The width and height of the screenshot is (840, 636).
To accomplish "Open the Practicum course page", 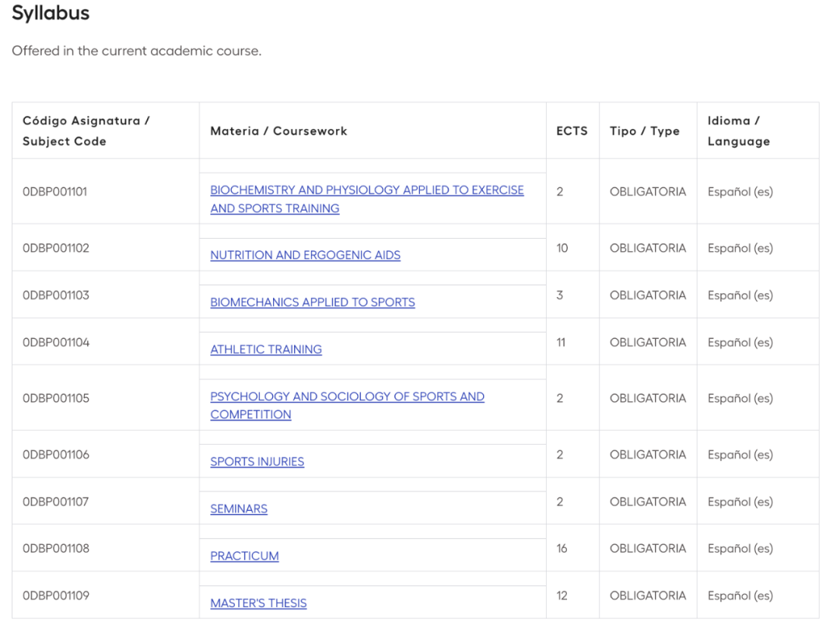I will pyautogui.click(x=244, y=557).
